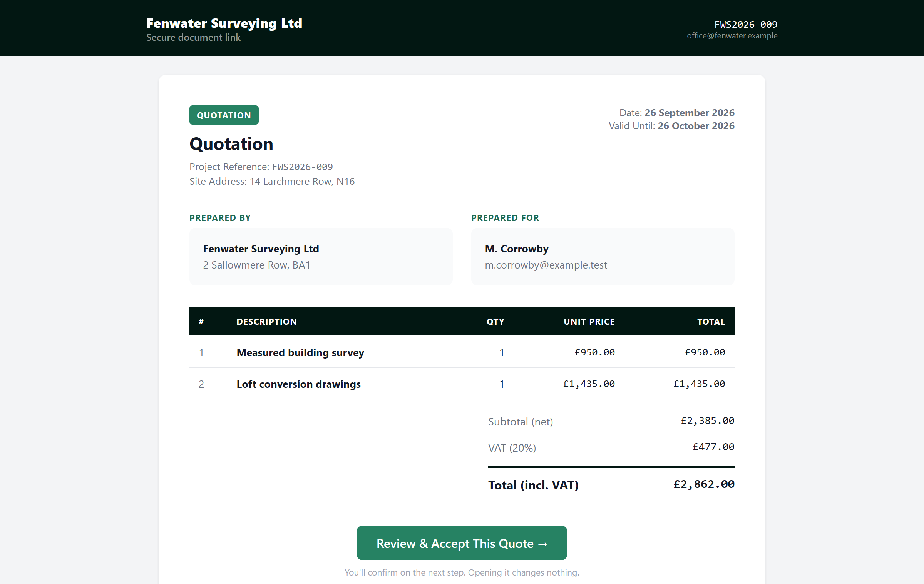Image resolution: width=924 pixels, height=584 pixels.
Task: Click the Loft conversion drawings description
Action: pyautogui.click(x=298, y=384)
